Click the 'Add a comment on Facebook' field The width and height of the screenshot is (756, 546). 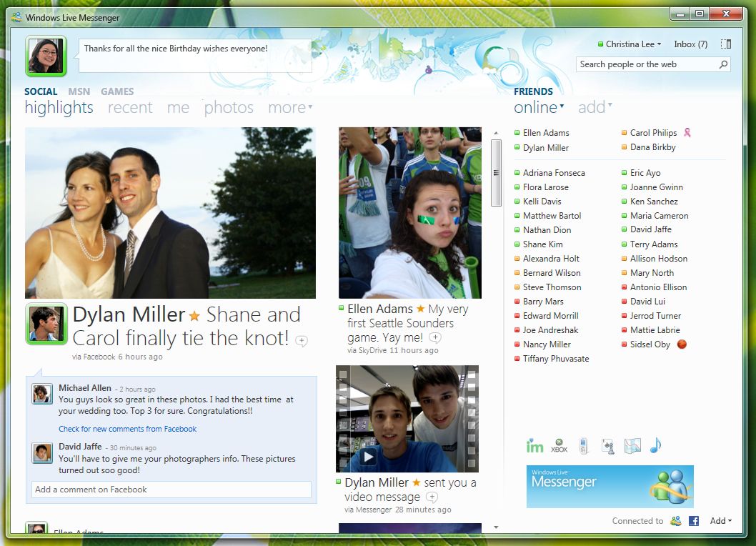tap(171, 490)
